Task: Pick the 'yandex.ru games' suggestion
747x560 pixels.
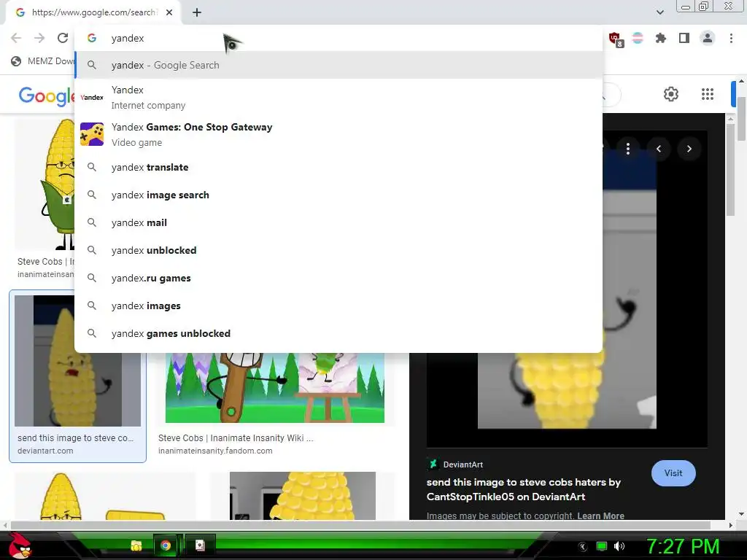Action: tap(338, 278)
